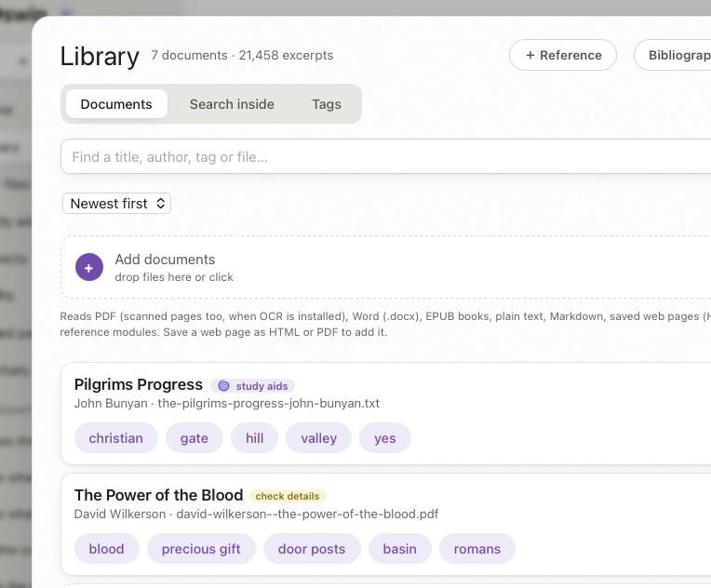Image resolution: width=711 pixels, height=588 pixels.
Task: Click the Library heading
Action: [x=100, y=57]
